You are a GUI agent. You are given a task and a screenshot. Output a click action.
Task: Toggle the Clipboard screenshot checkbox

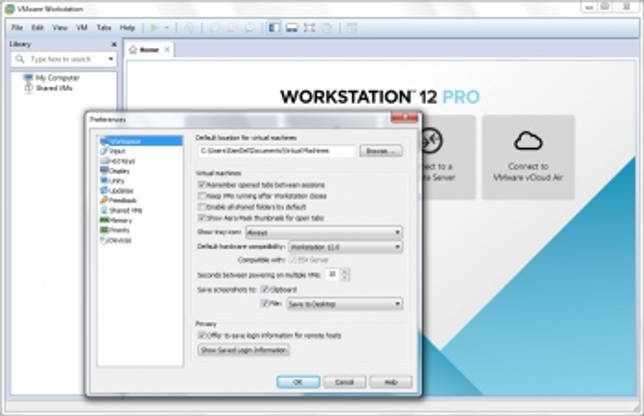[x=265, y=290]
